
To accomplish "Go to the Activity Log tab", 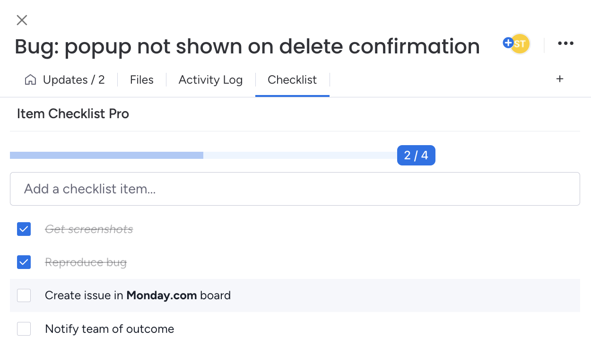I will pos(210,80).
